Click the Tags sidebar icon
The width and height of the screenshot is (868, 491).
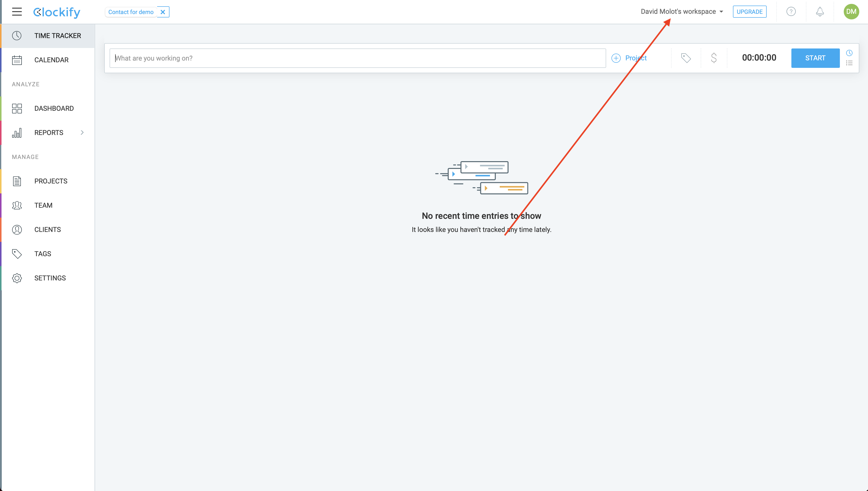point(17,254)
